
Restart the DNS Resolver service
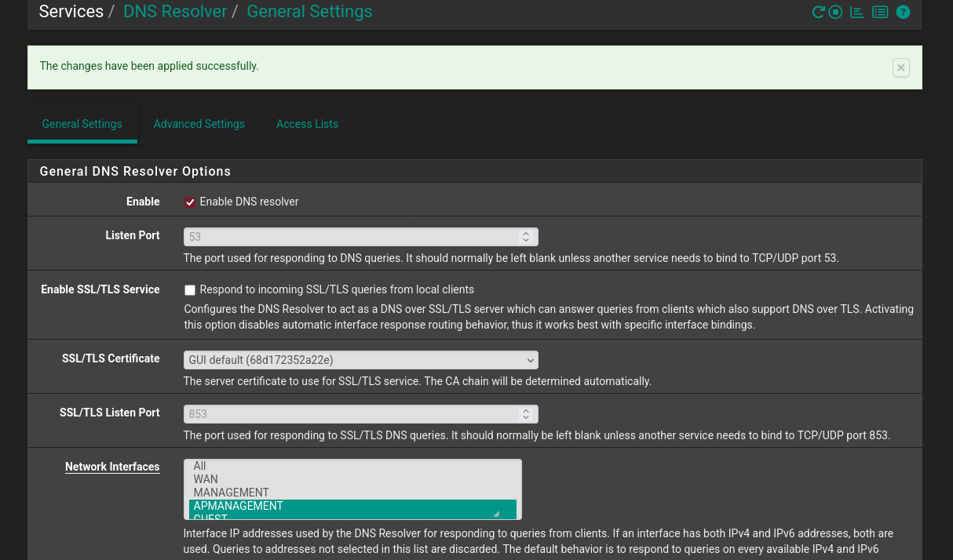[x=818, y=12]
